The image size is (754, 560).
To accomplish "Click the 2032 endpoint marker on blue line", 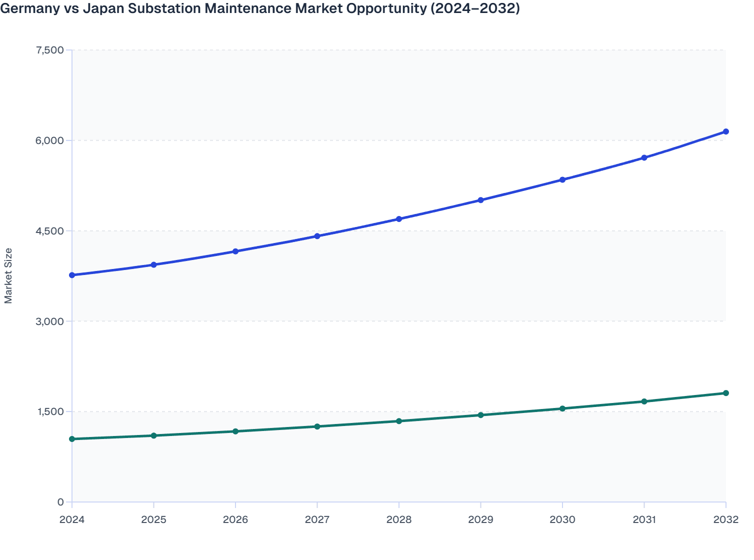I will 725,131.
